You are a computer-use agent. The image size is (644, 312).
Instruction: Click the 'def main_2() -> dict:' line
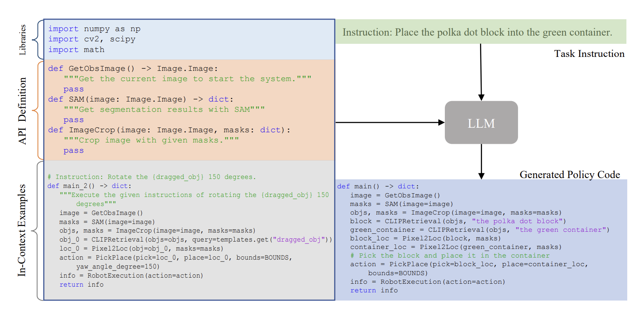pos(90,186)
